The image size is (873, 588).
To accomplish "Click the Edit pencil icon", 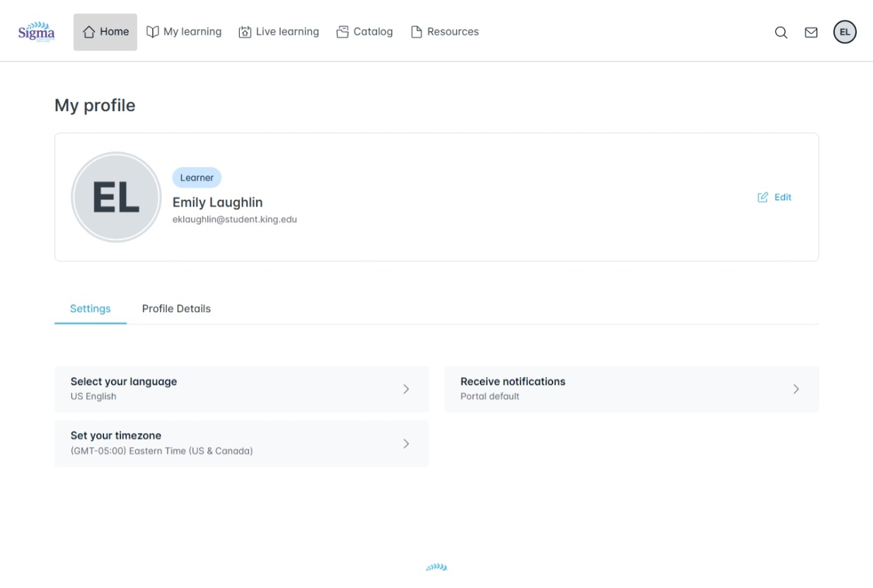I will [763, 197].
